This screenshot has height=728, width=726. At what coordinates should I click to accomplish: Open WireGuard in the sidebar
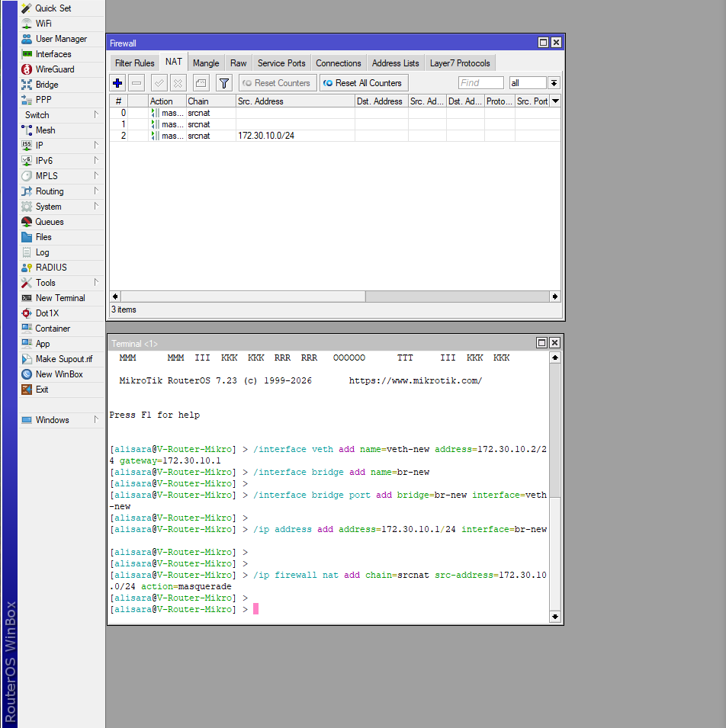point(61,69)
